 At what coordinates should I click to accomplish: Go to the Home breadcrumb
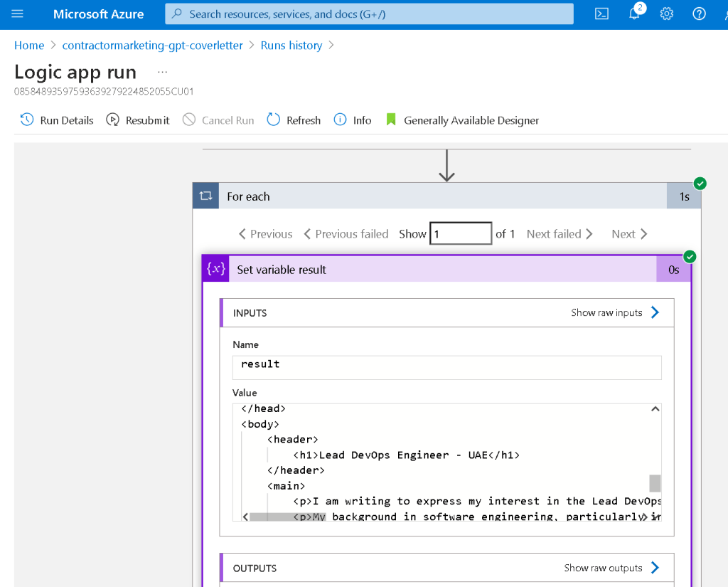tap(29, 45)
